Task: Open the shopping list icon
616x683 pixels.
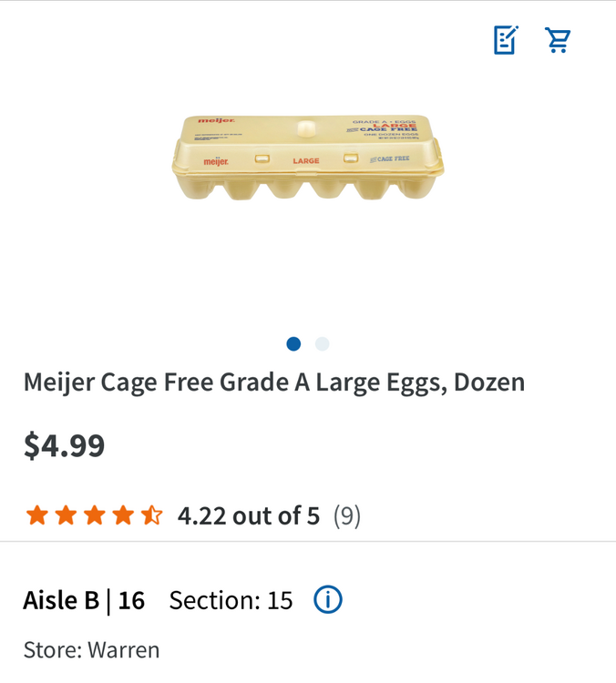Action: 506,40
